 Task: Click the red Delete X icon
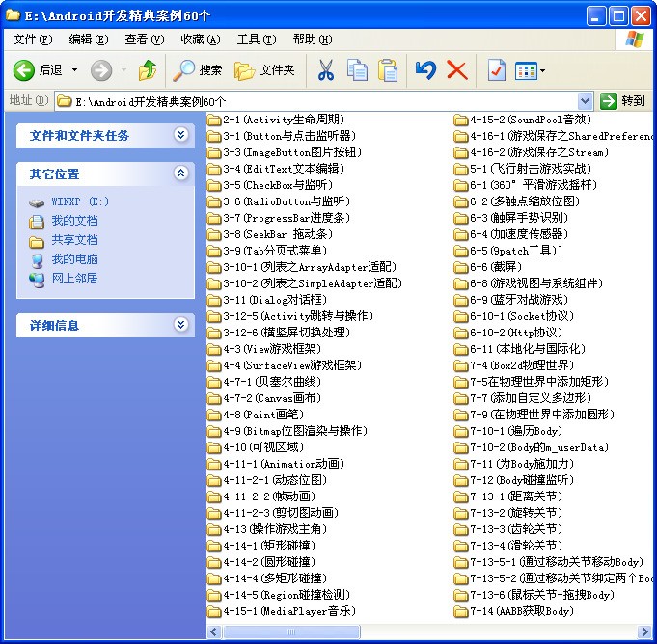click(456, 70)
